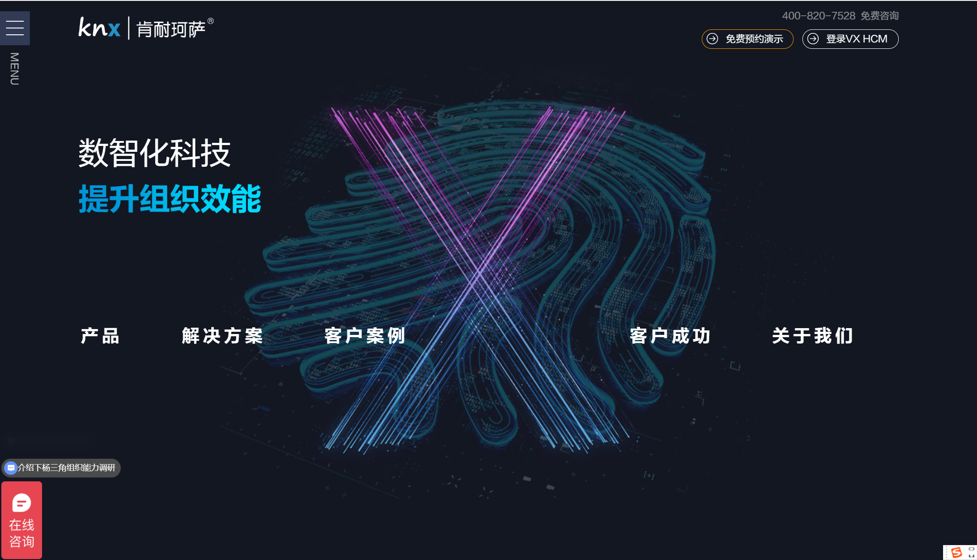The width and height of the screenshot is (977, 560).
Task: Click the Sogou input method icon
Action: coord(956,552)
